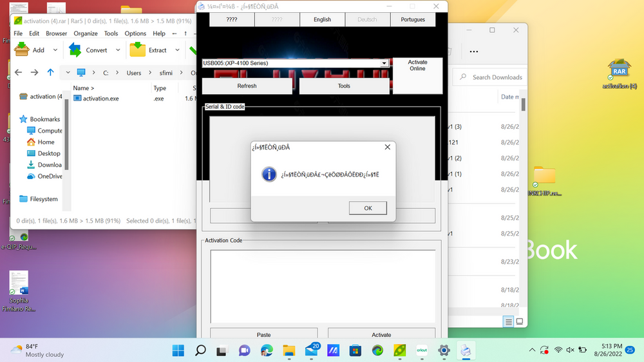644x362 pixels.
Task: Open the Mail app in the taskbar
Action: (312, 350)
